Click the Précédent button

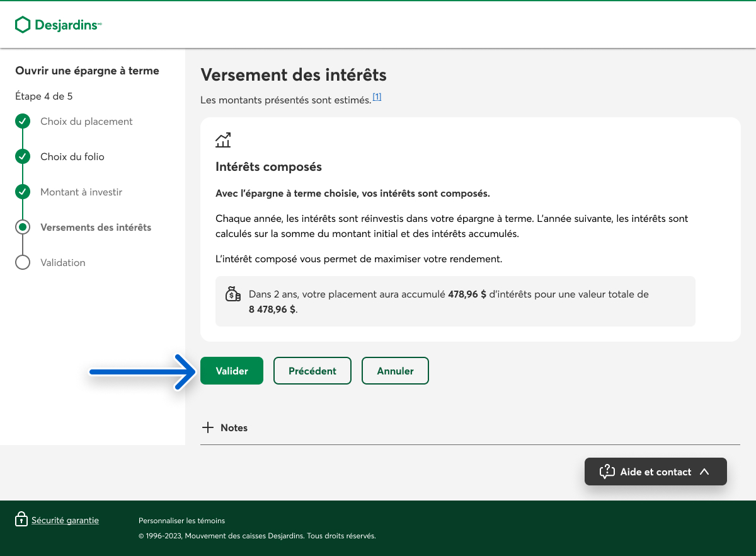pos(312,371)
